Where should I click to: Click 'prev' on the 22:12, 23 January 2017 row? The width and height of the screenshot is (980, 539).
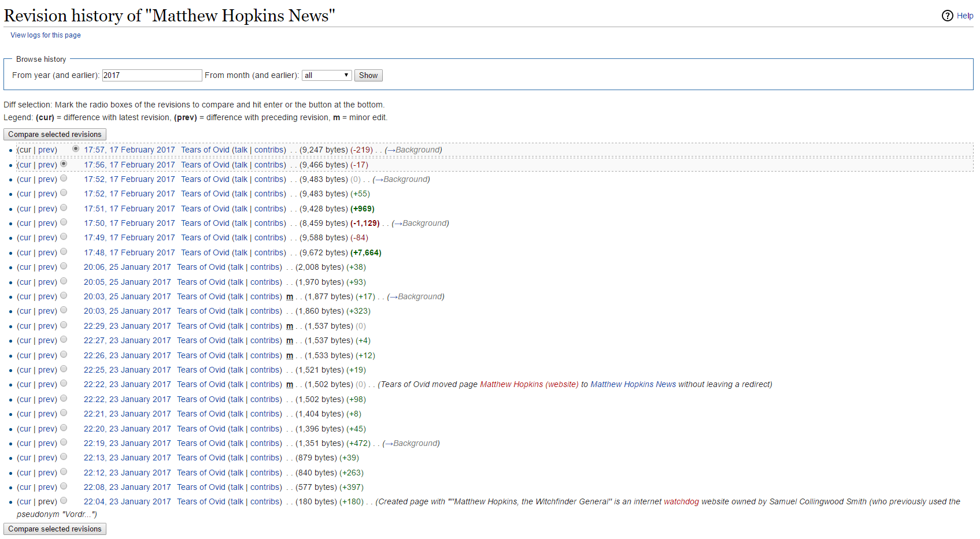pyautogui.click(x=47, y=473)
